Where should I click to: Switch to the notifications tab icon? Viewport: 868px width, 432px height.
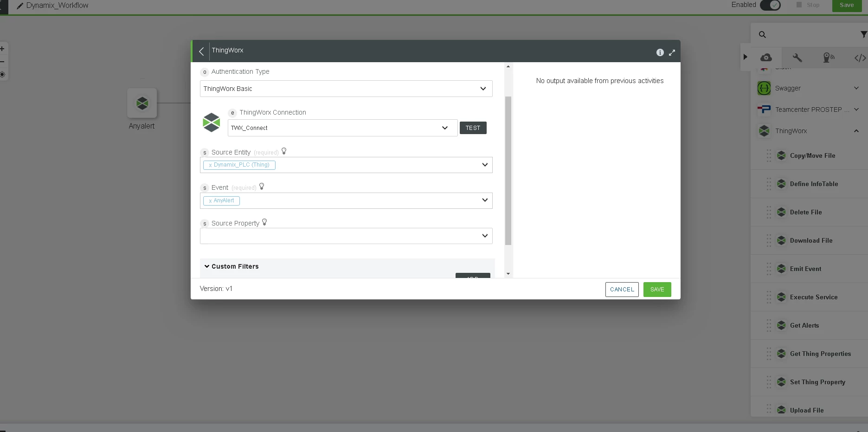[x=829, y=58]
